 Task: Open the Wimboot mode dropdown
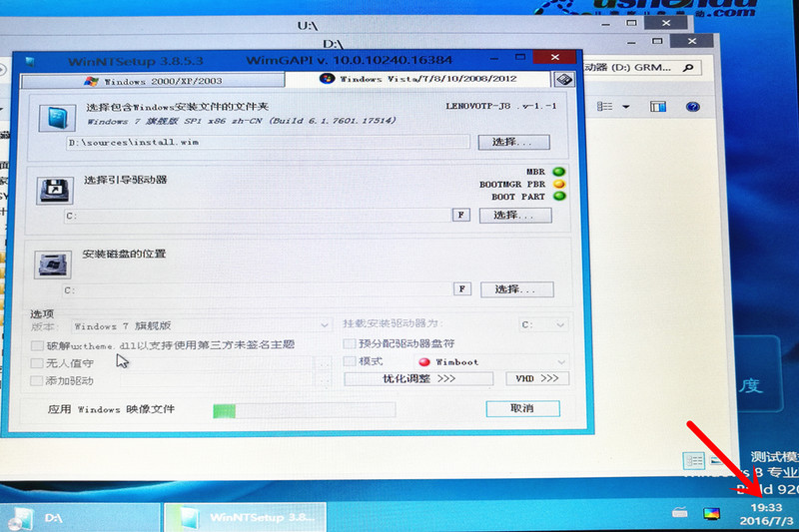490,362
